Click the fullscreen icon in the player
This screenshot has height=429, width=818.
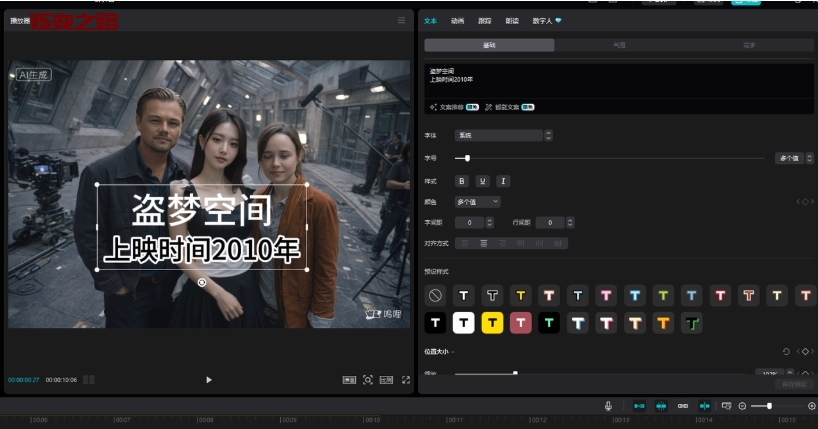click(406, 380)
